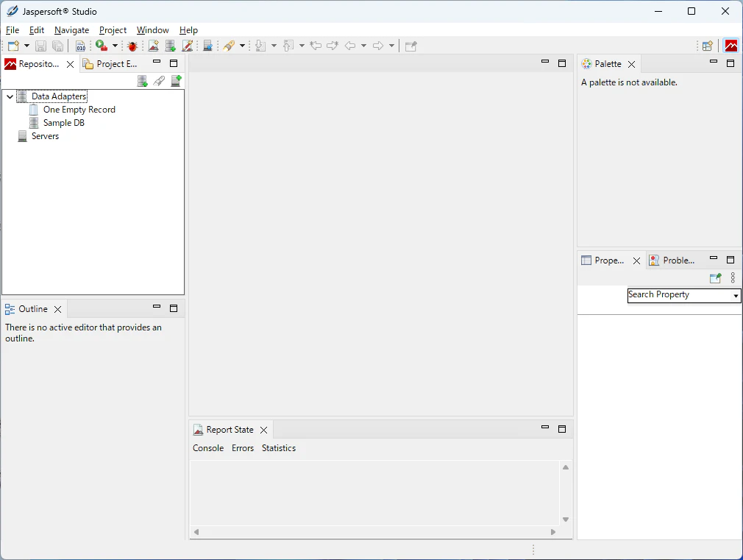Click the server connection toolbar icon

207,46
